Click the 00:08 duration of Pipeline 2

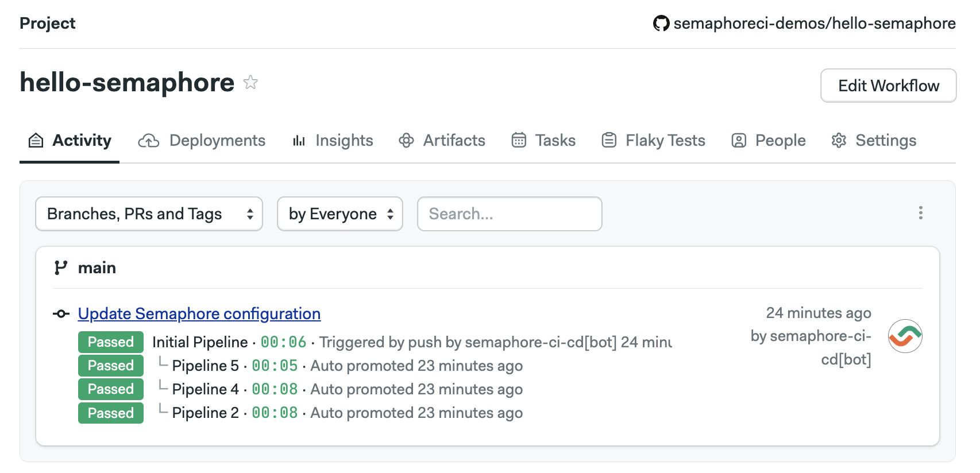click(x=275, y=413)
